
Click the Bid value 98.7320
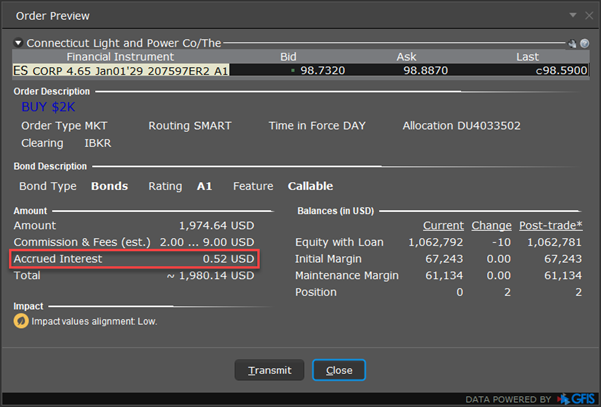pos(322,71)
